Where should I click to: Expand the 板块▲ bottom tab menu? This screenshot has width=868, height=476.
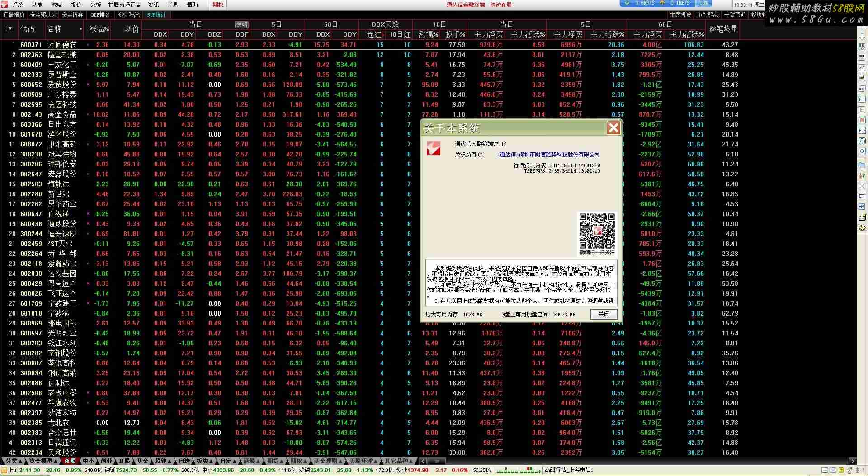coord(205,461)
